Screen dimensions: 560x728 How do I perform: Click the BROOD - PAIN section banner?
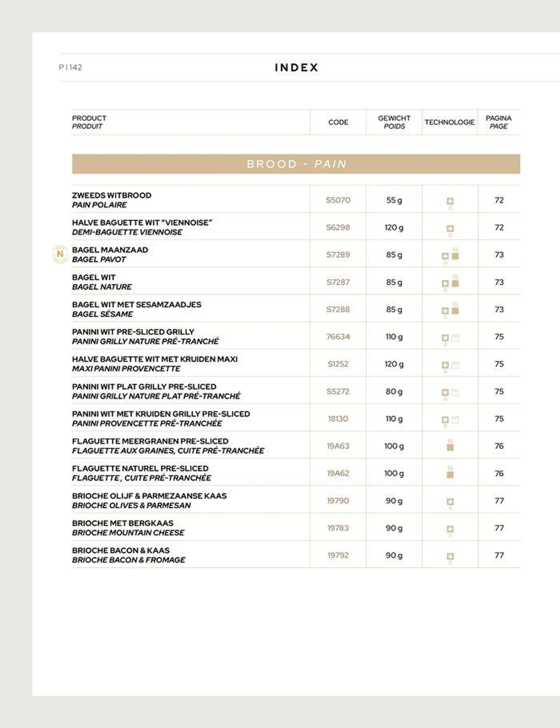pyautogui.click(x=296, y=164)
